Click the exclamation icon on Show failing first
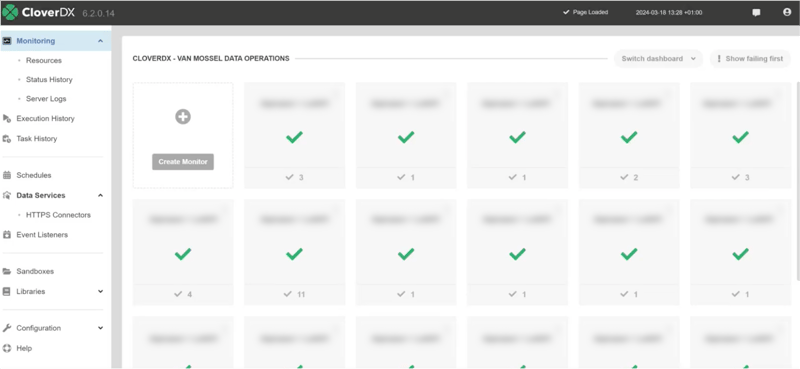The image size is (800, 369). tap(719, 59)
